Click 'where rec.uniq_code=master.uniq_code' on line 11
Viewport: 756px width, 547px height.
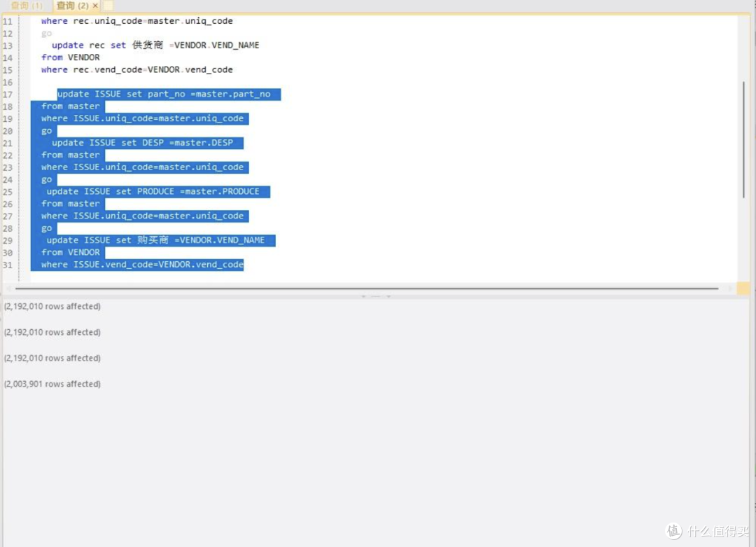pos(137,21)
